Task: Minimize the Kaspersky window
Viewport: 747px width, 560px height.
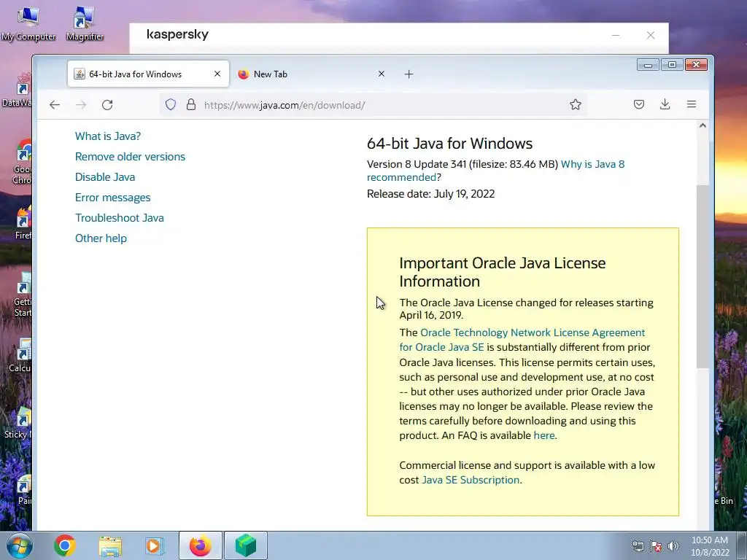Action: coord(616,35)
